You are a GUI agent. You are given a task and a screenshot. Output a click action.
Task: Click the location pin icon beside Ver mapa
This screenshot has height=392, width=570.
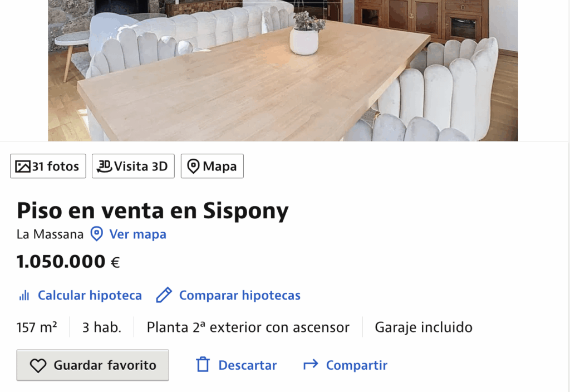coord(96,234)
